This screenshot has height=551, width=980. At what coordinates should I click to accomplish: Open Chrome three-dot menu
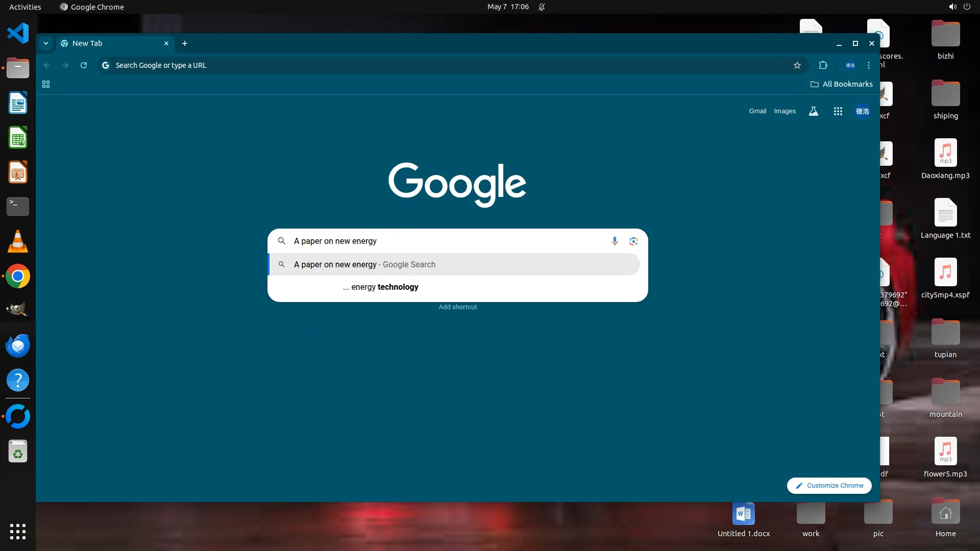point(869,65)
